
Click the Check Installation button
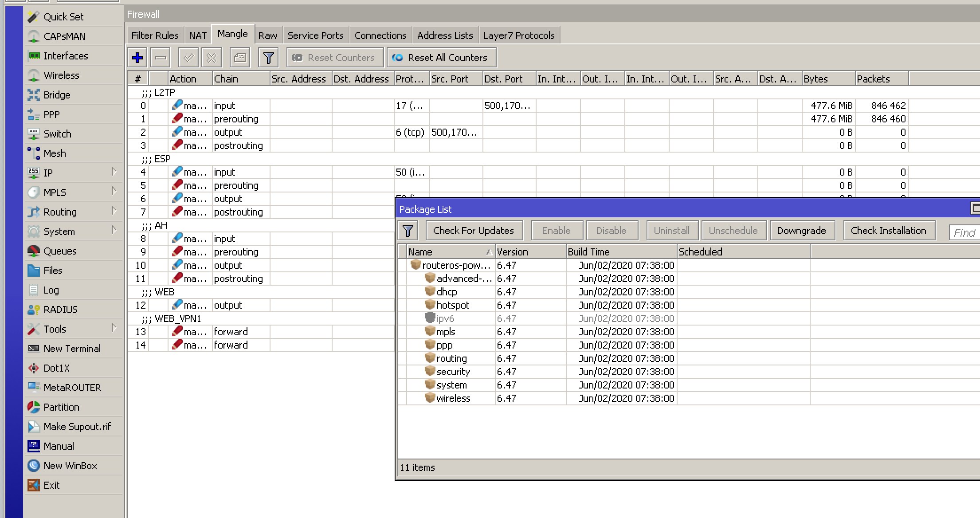tap(889, 231)
